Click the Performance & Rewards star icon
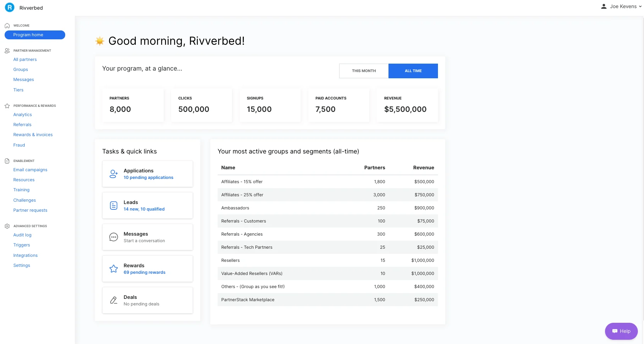The height and width of the screenshot is (344, 644). click(7, 106)
